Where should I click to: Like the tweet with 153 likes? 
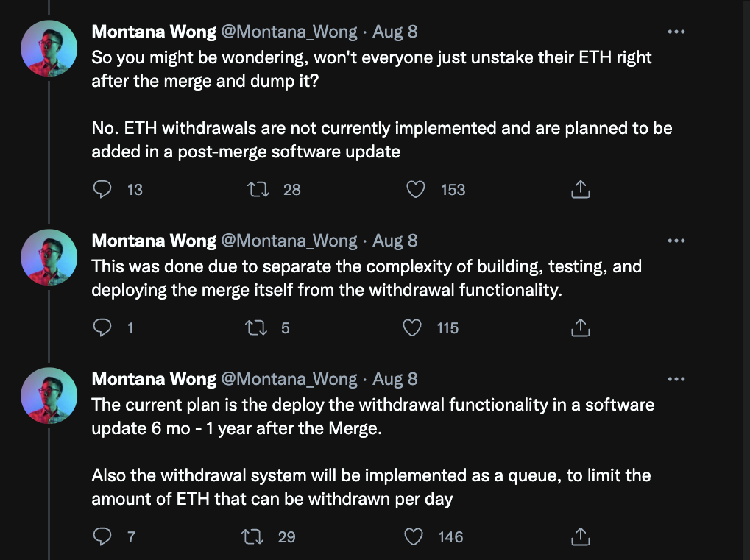[x=416, y=190]
